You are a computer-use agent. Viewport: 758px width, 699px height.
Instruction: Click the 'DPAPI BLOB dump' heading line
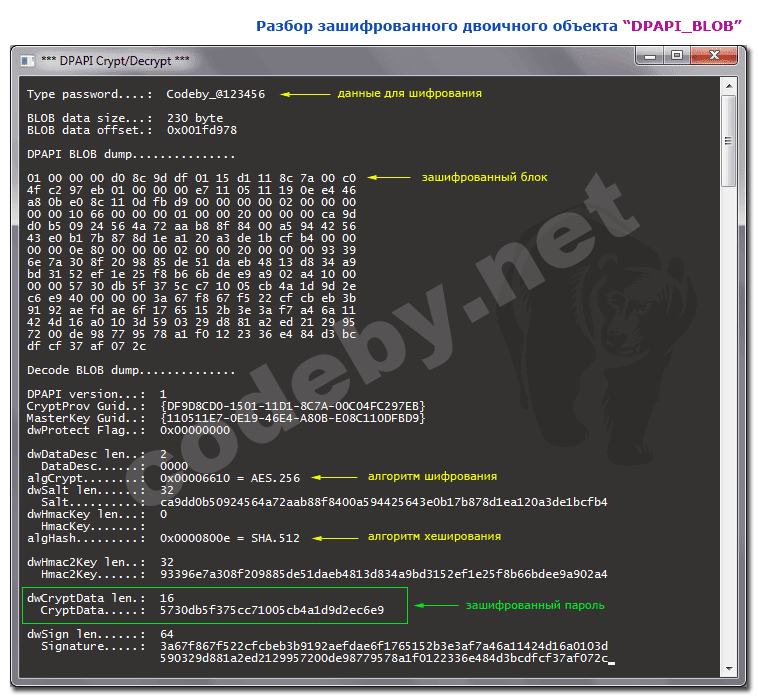(x=131, y=155)
